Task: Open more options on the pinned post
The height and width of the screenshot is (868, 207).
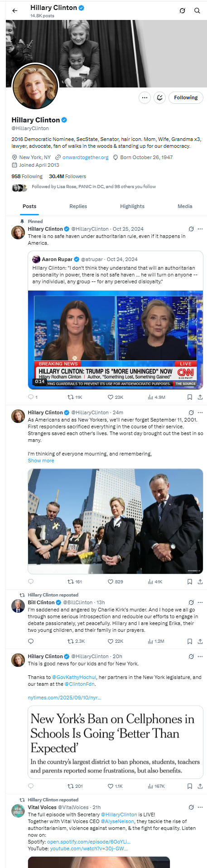Action: [x=200, y=229]
